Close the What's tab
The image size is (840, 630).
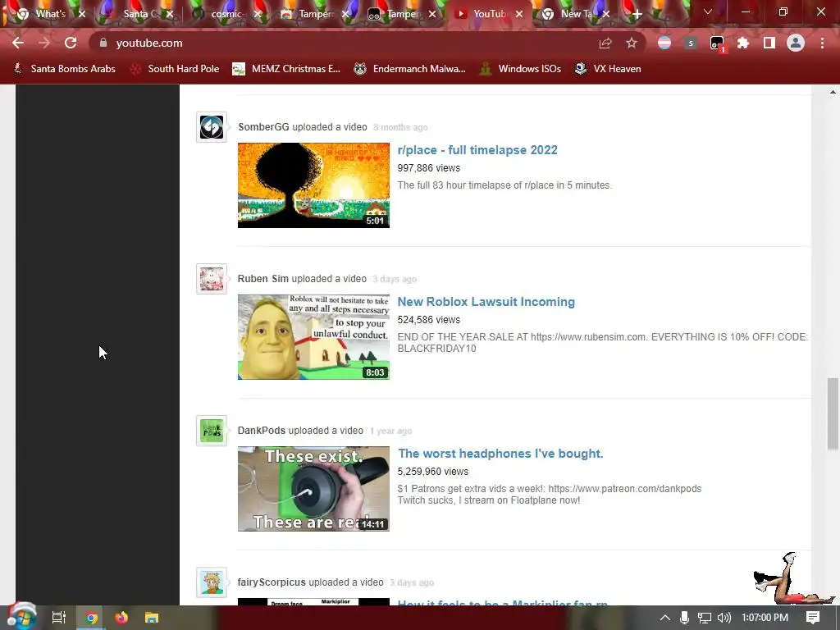coord(82,15)
